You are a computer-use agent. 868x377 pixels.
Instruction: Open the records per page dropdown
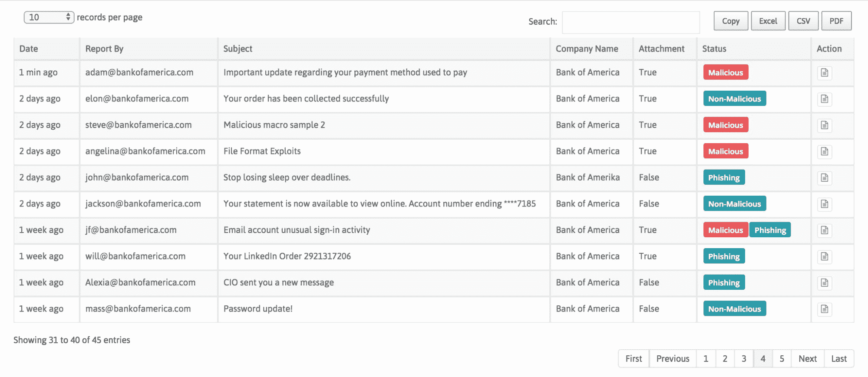49,17
